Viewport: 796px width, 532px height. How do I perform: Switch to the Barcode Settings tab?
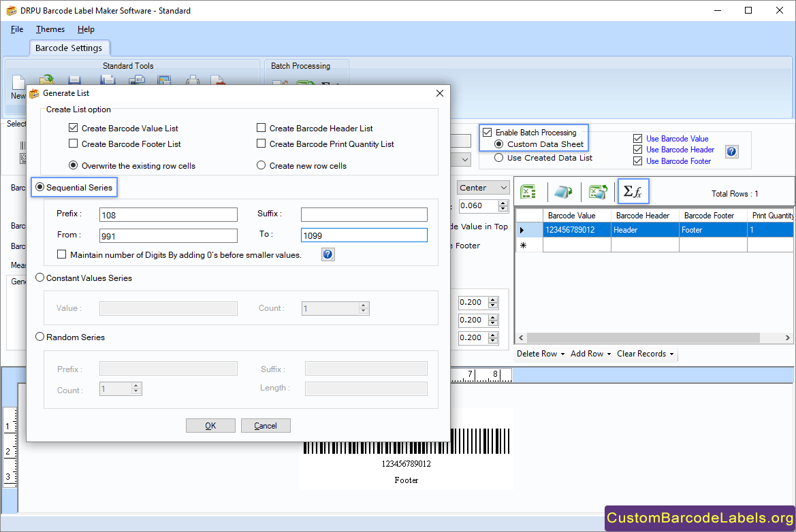click(69, 48)
